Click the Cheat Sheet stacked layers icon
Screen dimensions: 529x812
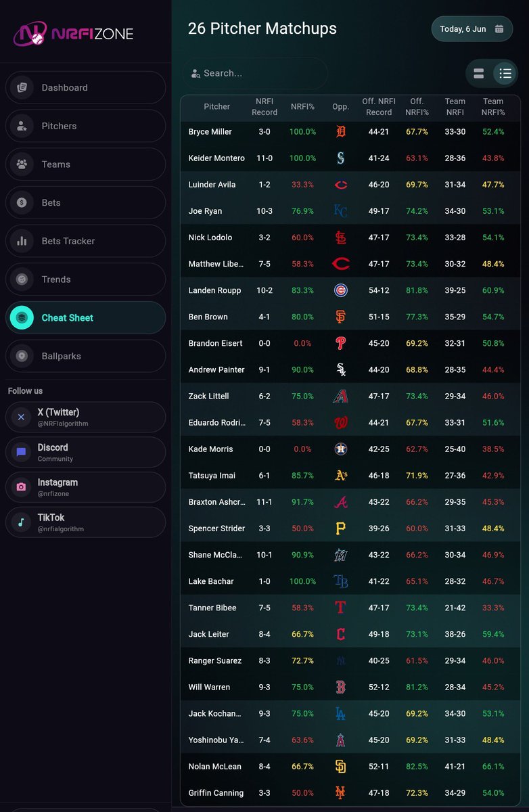[22, 317]
